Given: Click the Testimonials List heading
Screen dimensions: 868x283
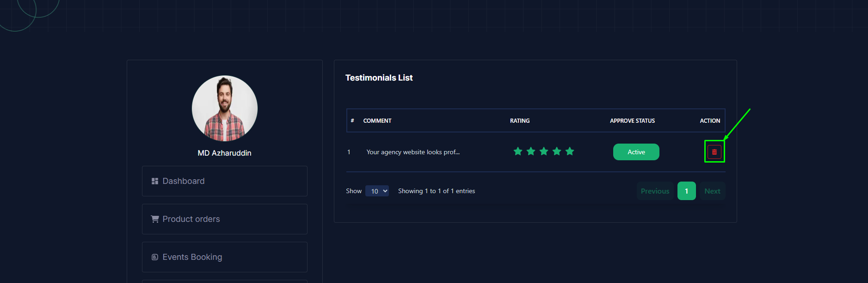Looking at the screenshot, I should (379, 78).
